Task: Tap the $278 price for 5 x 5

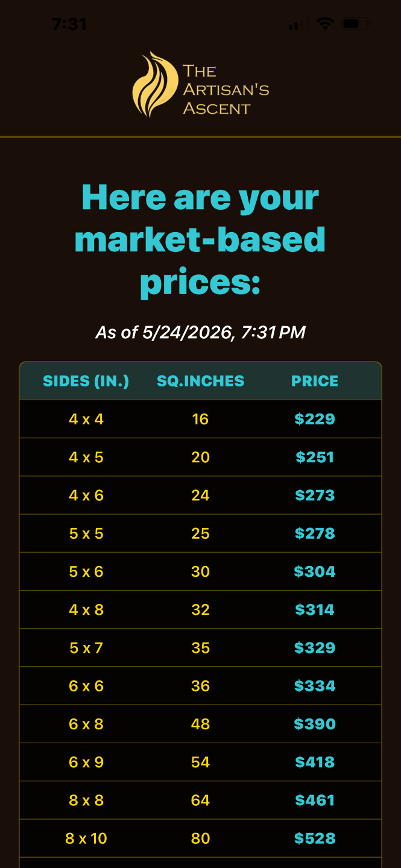Action: tap(315, 533)
